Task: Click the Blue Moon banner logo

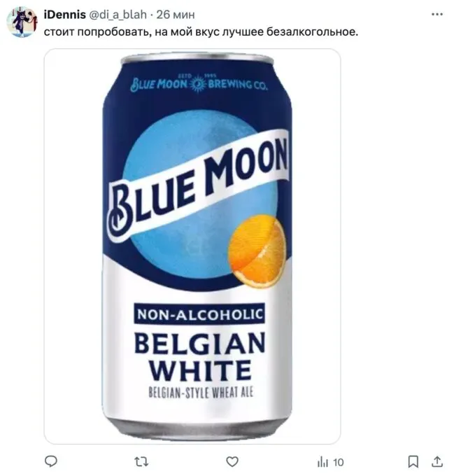Action: click(199, 185)
